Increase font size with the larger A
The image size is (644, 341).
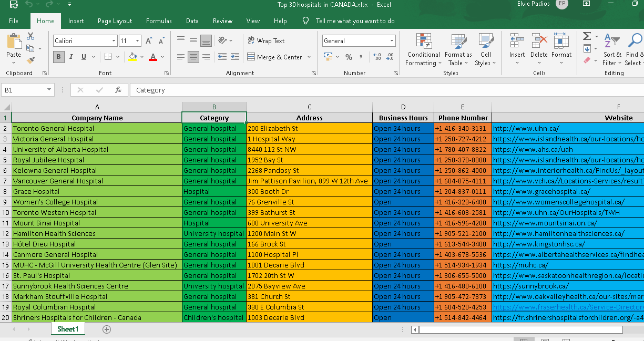149,41
